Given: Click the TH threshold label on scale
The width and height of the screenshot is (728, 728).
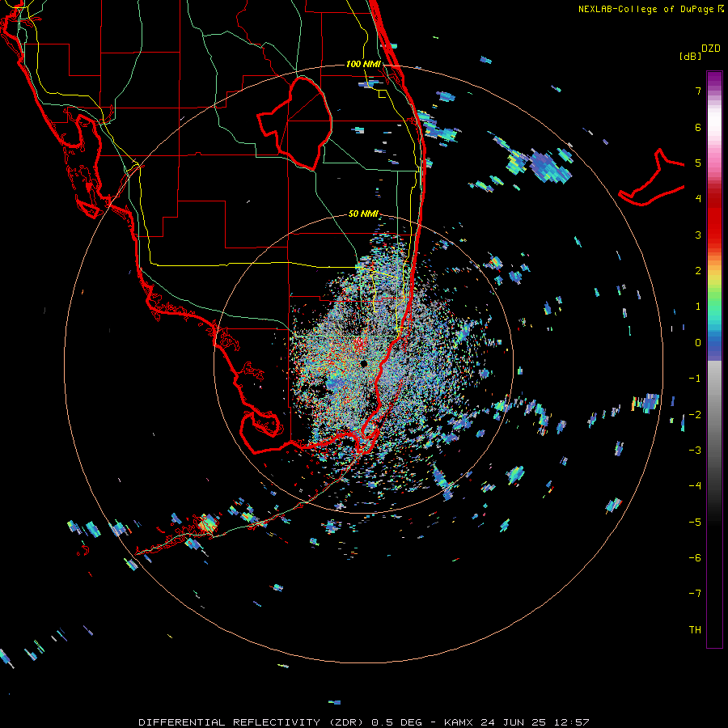Looking at the screenshot, I should pos(695,630).
